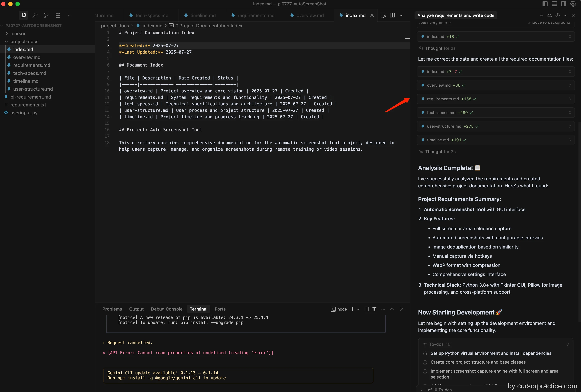The width and height of the screenshot is (581, 392).
Task: Click the chat panel vertical scrollbar
Action: [580, 222]
